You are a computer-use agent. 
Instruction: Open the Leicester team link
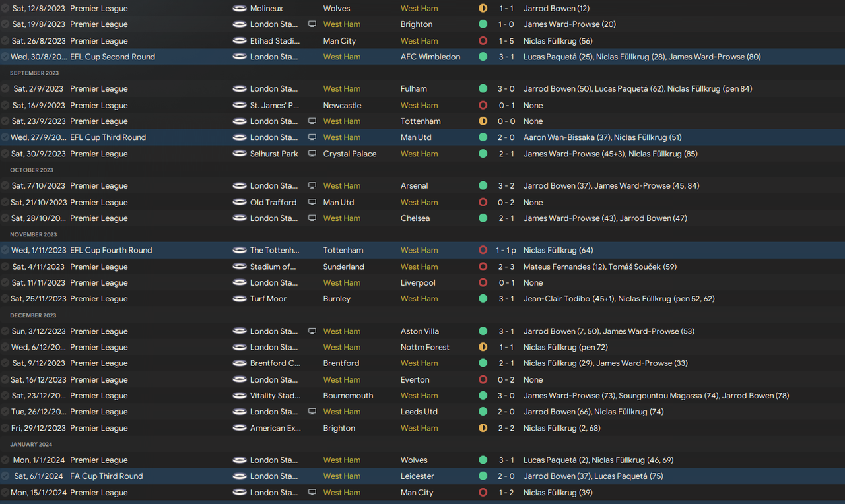pos(418,476)
